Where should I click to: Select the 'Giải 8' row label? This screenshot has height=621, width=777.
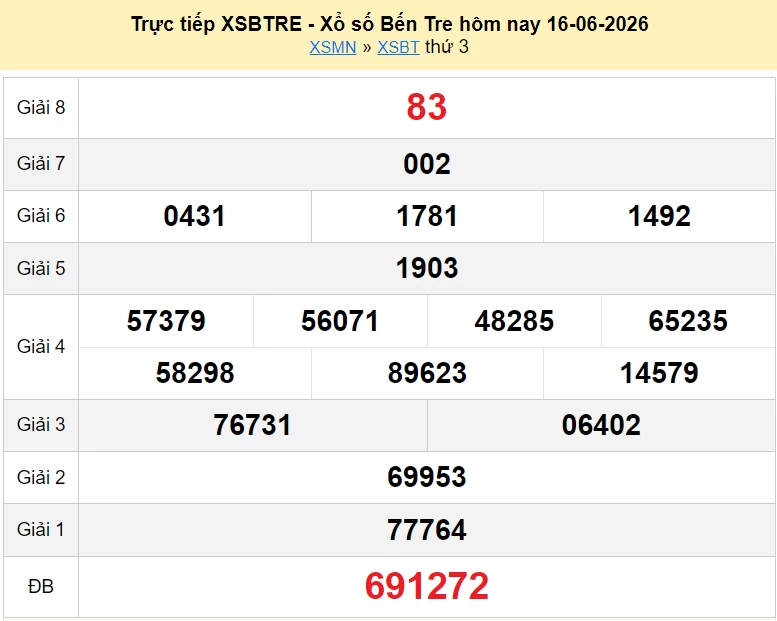(x=41, y=108)
